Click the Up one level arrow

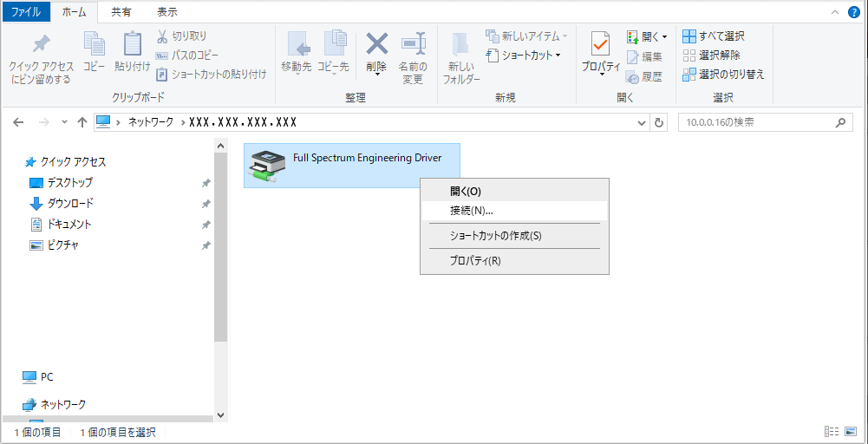coord(82,122)
